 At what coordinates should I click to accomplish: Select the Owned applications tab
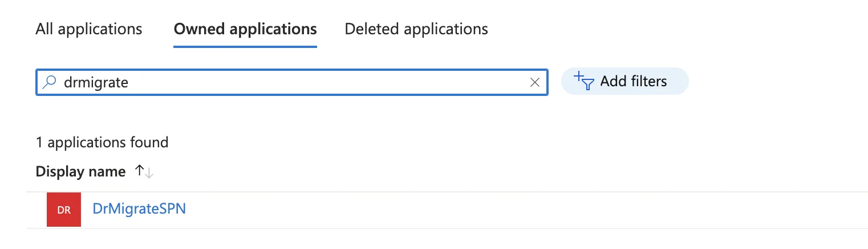click(245, 29)
